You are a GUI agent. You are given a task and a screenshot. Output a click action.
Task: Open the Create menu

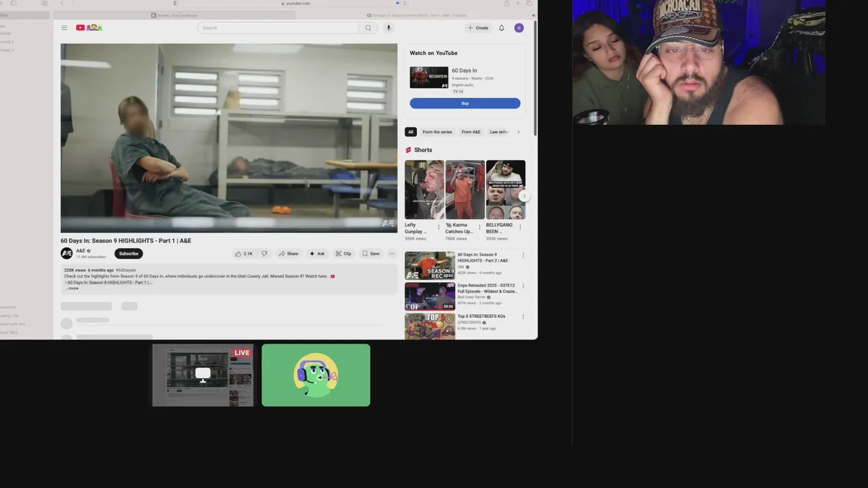pyautogui.click(x=478, y=28)
